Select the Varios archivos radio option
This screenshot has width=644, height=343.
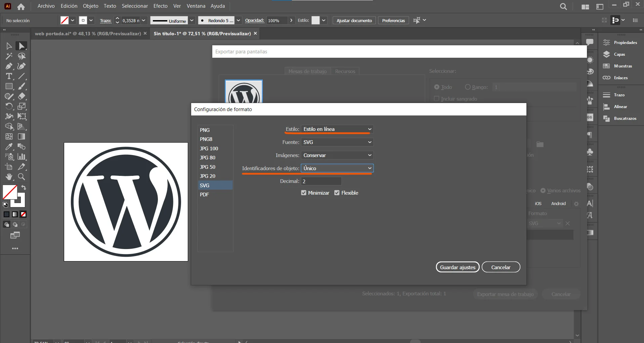tap(543, 191)
